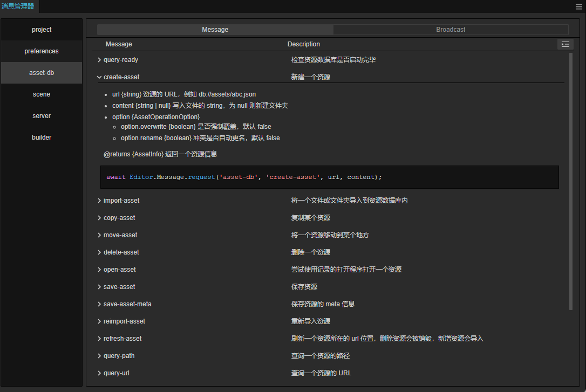Select the asset-db category
The width and height of the screenshot is (586, 392).
[42, 73]
